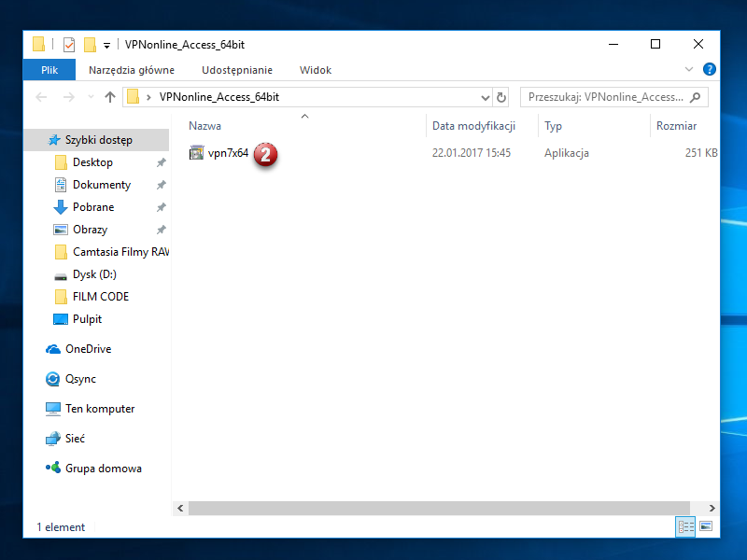
Task: Click the Grupa domowa homegroup icon
Action: [53, 468]
